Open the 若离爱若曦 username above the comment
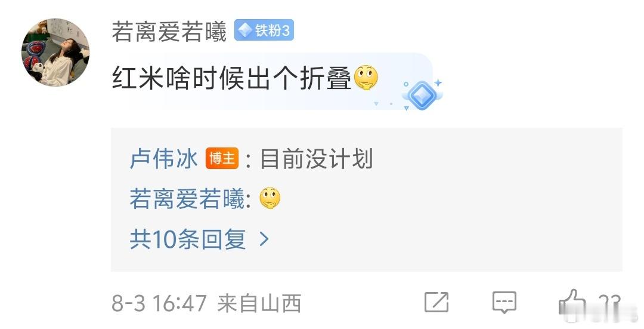This screenshot has height=329, width=644. 169,32
